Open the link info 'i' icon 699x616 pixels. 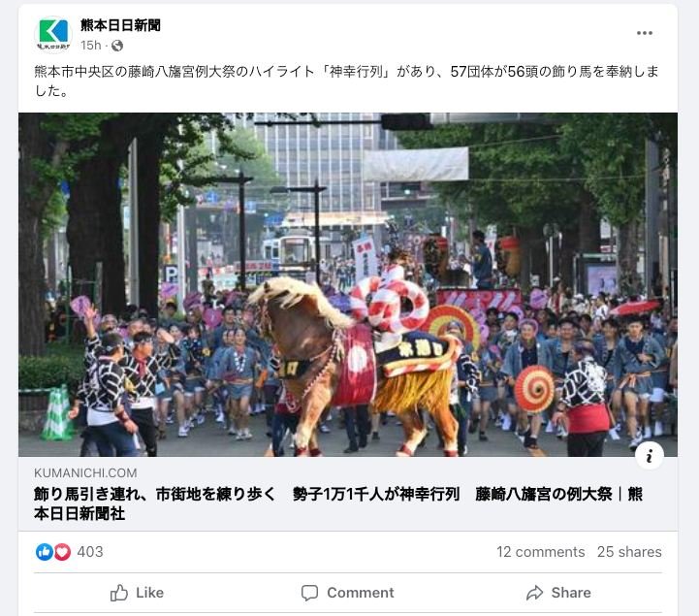point(650,455)
